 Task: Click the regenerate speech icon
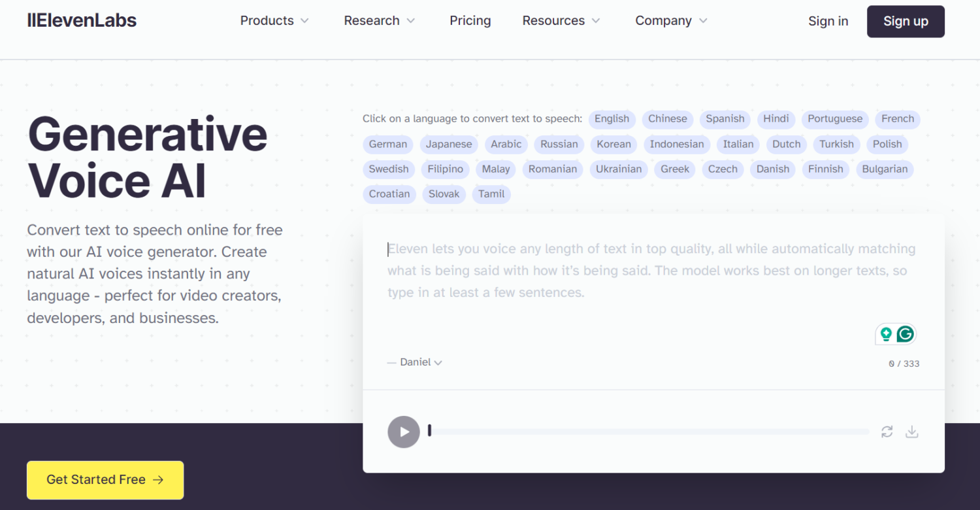pyautogui.click(x=887, y=432)
